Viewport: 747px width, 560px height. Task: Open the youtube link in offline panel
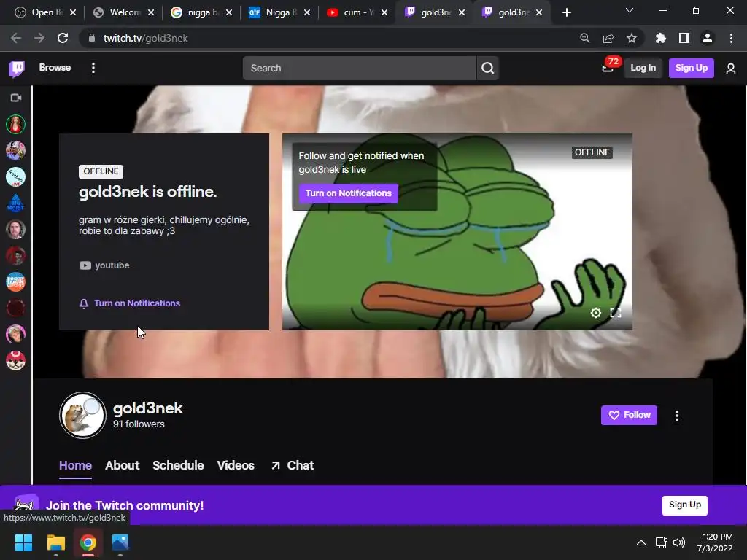point(104,265)
